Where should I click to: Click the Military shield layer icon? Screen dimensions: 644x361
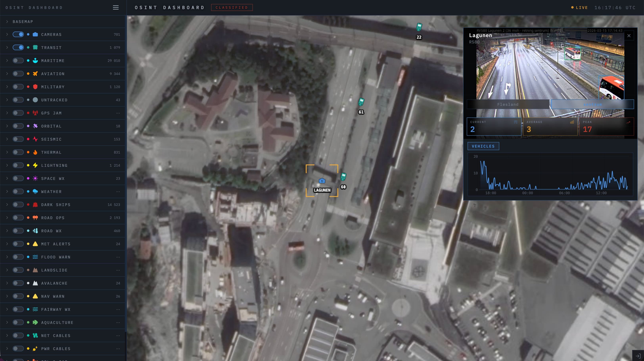click(x=35, y=87)
